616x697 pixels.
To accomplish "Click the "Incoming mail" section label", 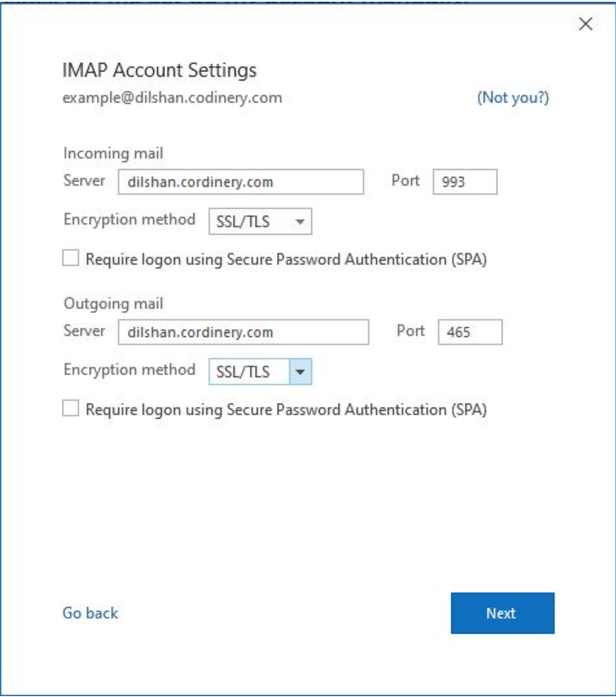I will [113, 154].
